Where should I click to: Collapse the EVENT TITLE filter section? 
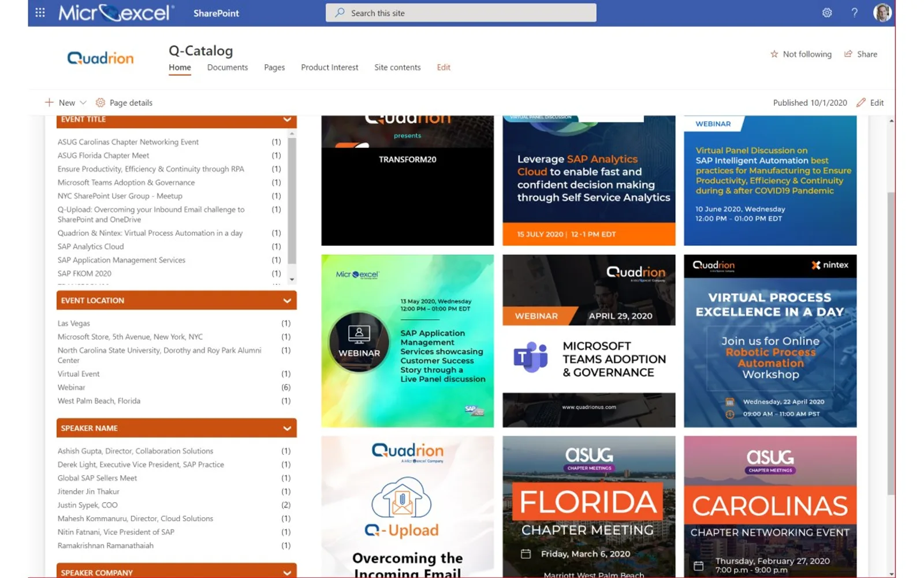(x=287, y=120)
